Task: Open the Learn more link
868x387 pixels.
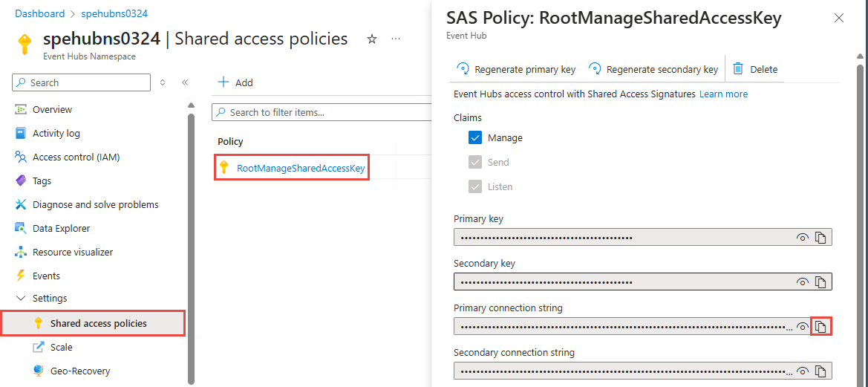Action: pyautogui.click(x=723, y=94)
